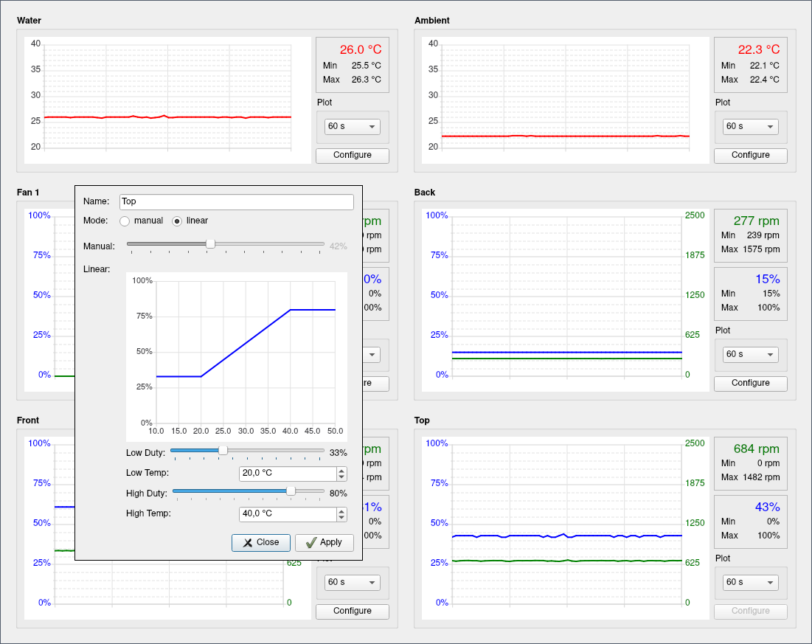The height and width of the screenshot is (644, 812).
Task: Click the "239 rpm" minimum value
Action: tap(763, 235)
